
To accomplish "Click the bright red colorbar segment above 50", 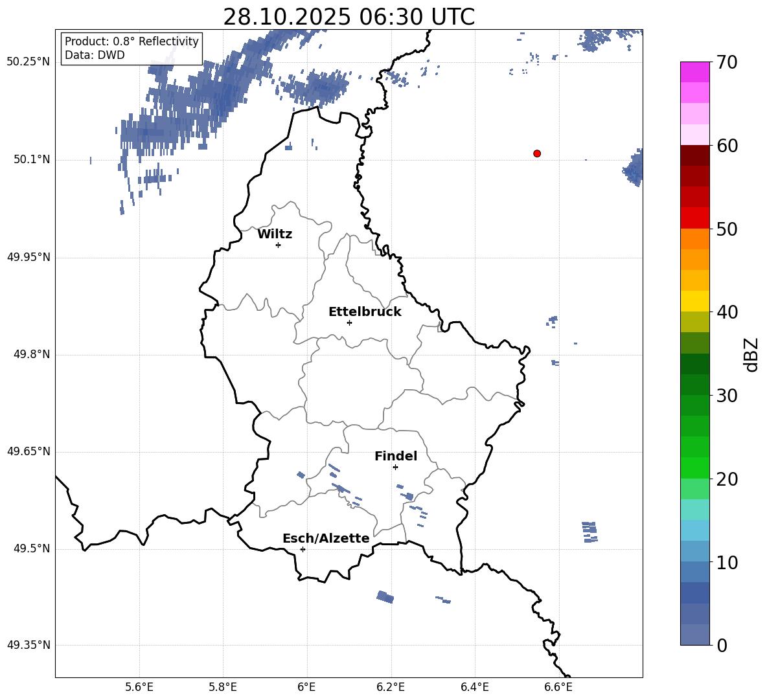I will tap(695, 218).
